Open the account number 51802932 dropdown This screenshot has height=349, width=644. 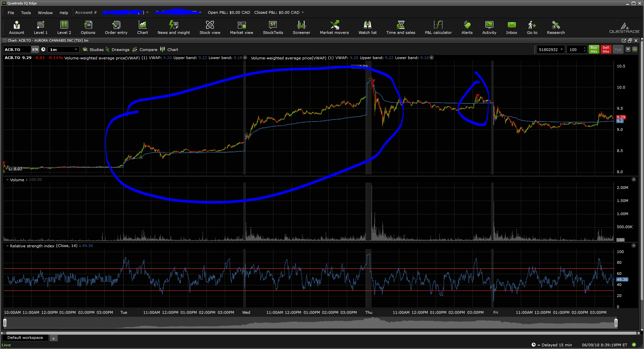tap(551, 49)
